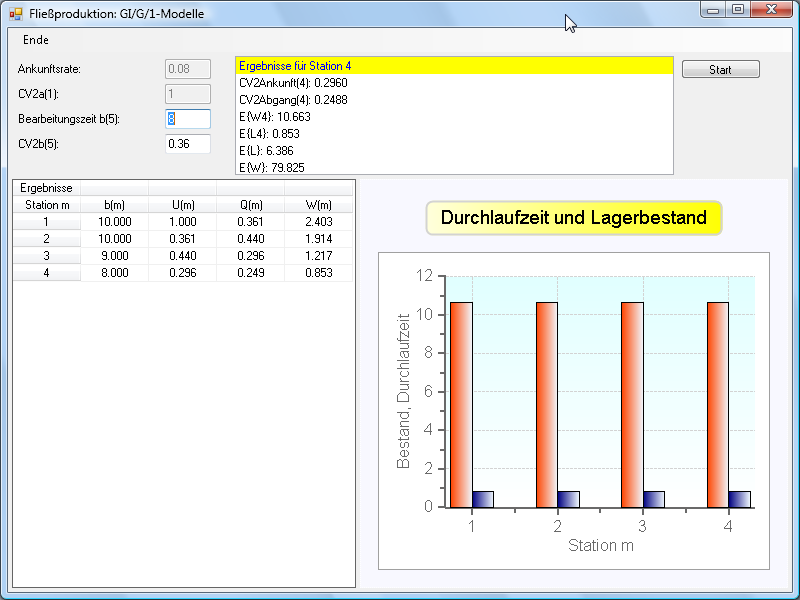
Task: Click the 'Durchlaufzeit und Lagerbestand' chart title
Action: click(x=573, y=218)
